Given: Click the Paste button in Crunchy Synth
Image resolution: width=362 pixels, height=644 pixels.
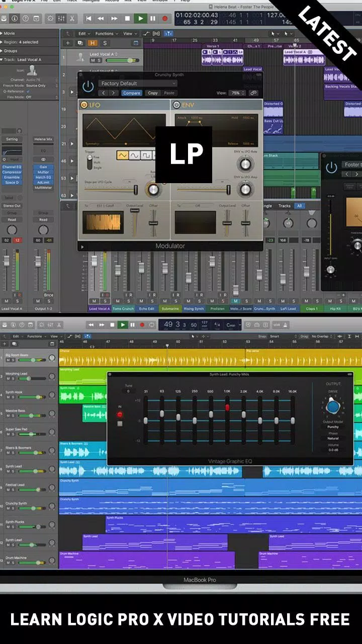Looking at the screenshot, I should (169, 93).
